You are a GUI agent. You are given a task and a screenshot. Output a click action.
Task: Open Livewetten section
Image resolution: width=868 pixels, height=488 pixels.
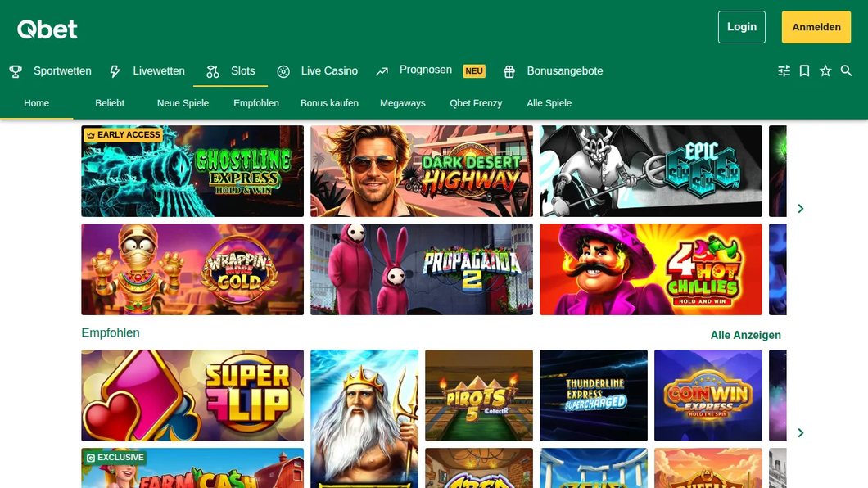(x=159, y=70)
